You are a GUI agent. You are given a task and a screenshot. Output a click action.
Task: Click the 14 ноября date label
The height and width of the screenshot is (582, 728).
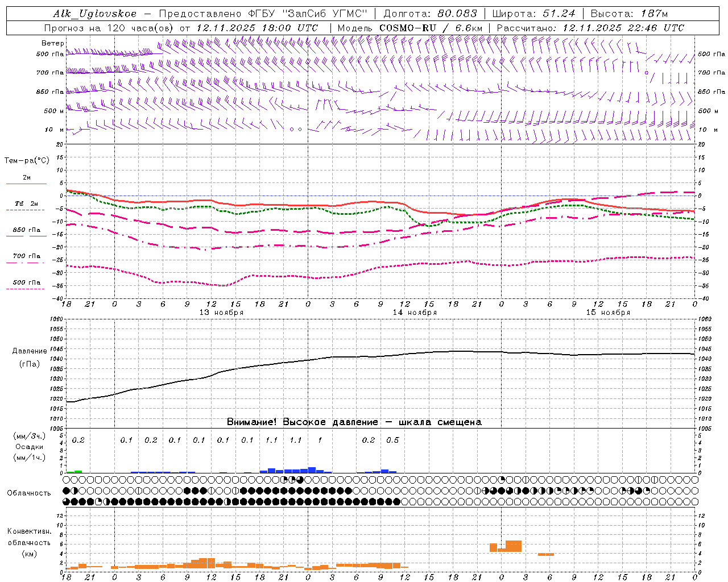[x=415, y=312]
